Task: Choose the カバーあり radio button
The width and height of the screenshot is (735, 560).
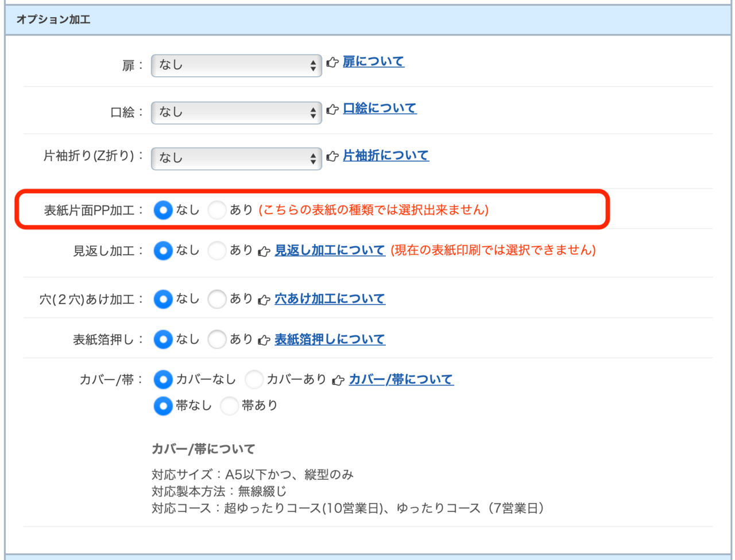Action: coord(253,379)
